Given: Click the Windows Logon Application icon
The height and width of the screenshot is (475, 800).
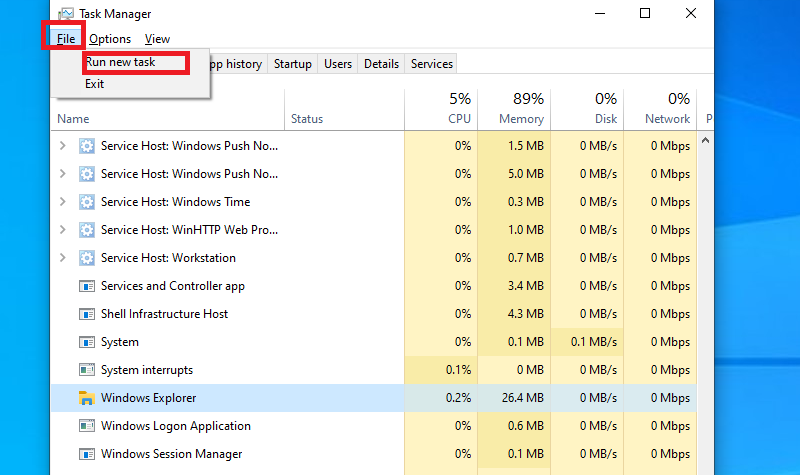Looking at the screenshot, I should pos(86,426).
